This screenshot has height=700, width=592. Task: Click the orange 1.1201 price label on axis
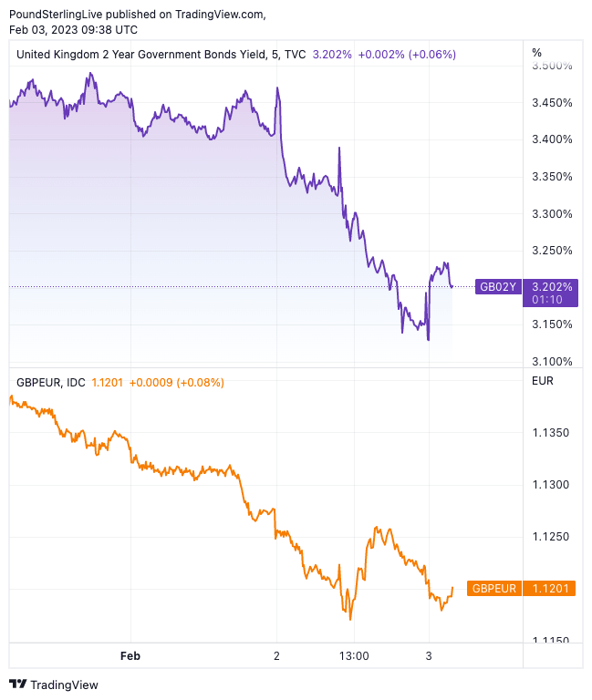coord(550,589)
